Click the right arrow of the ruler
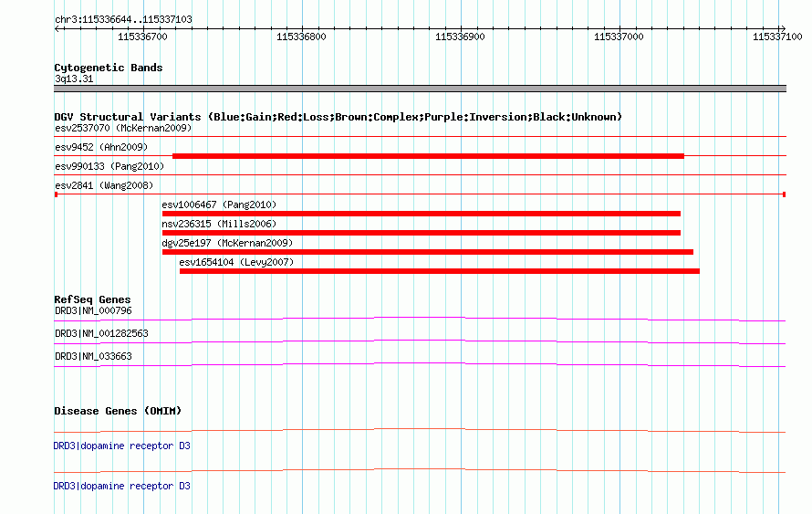812x514 pixels. point(783,28)
